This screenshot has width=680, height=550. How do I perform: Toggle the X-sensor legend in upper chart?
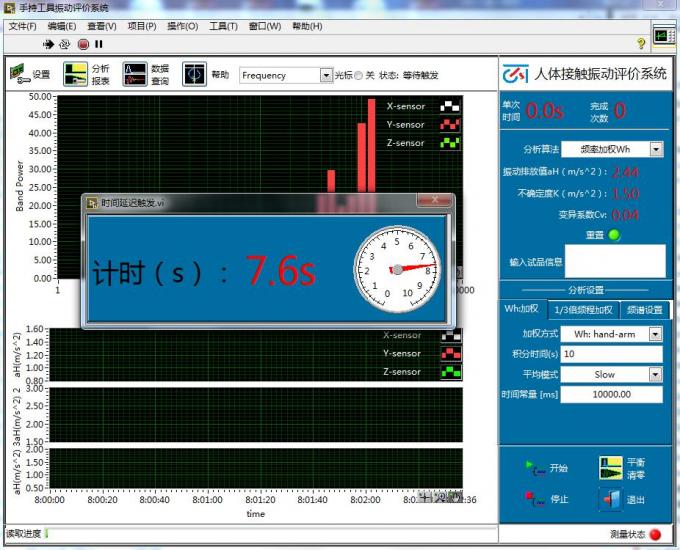[x=451, y=106]
